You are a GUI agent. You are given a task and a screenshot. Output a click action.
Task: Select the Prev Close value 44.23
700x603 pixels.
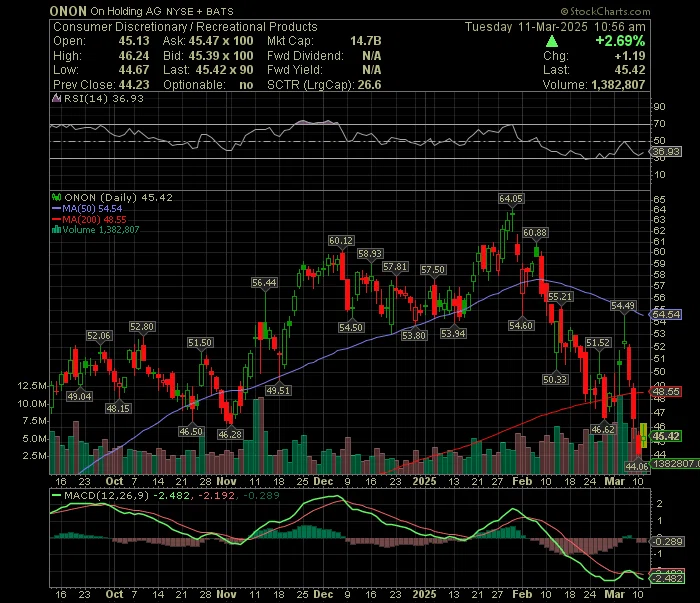(134, 85)
